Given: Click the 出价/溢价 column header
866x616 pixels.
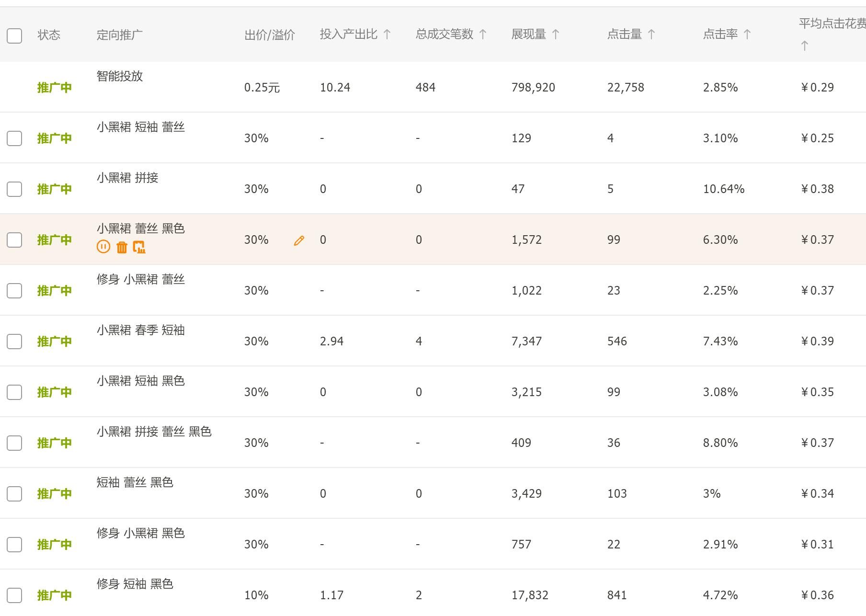Looking at the screenshot, I should 270,35.
